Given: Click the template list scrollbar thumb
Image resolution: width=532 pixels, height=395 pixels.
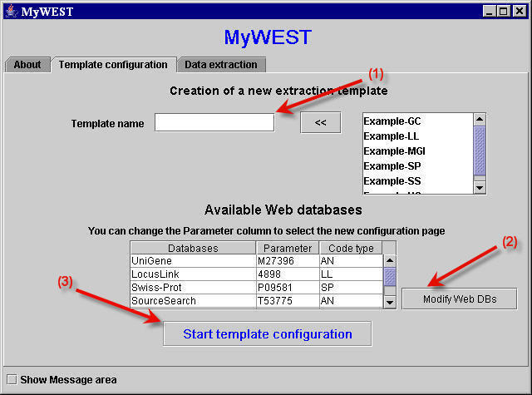Looking at the screenshot, I should (480, 151).
